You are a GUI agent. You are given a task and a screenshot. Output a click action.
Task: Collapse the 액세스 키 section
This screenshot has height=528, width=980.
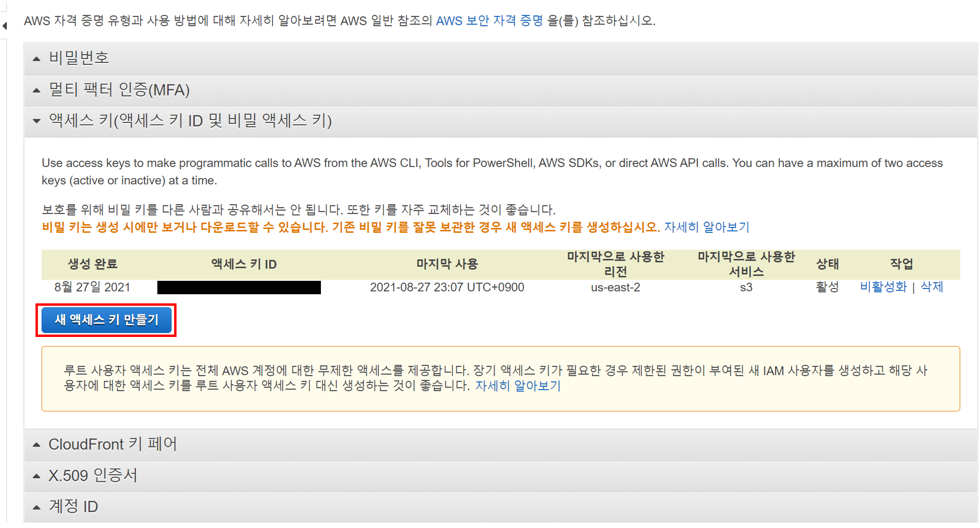[x=190, y=120]
